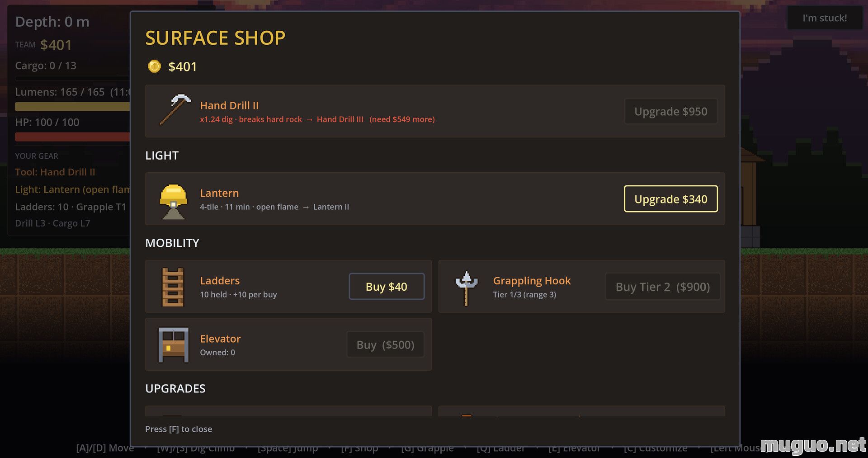868x458 pixels.
Task: Buy the Elevator for $500
Action: coord(386,345)
